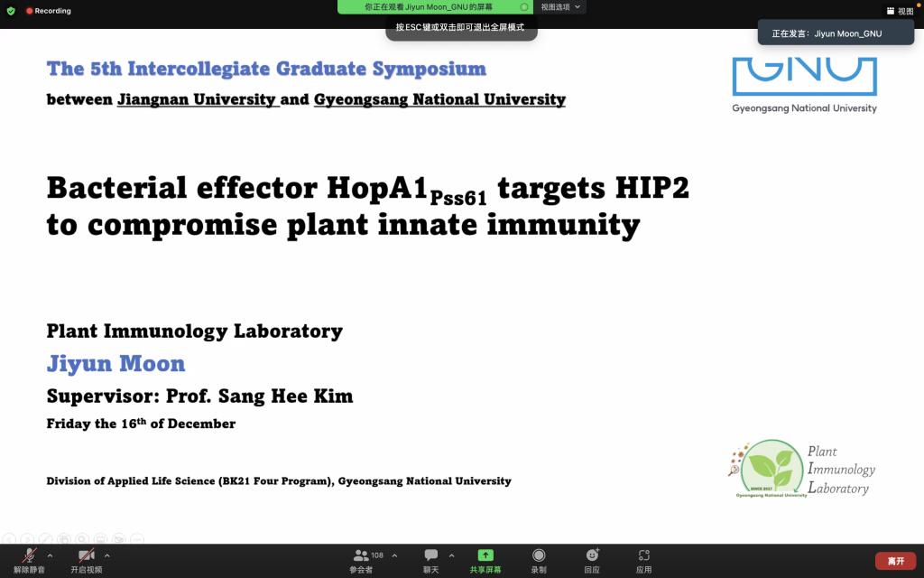The image size is (924, 578).
Task: Open the 视图选项 view options dropdown
Action: pos(561,6)
